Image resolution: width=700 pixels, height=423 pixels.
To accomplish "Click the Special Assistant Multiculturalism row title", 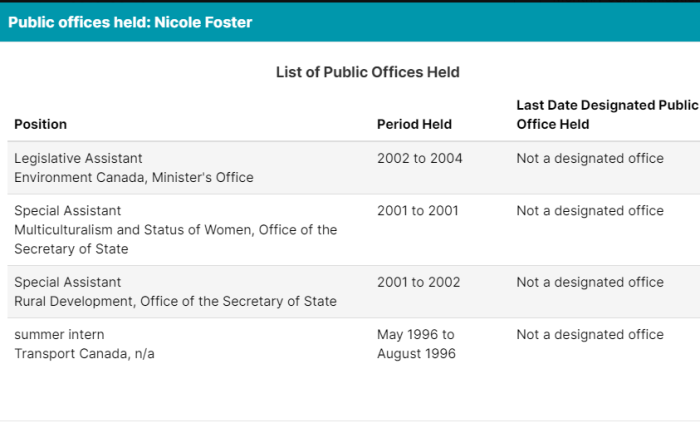I will (x=67, y=211).
